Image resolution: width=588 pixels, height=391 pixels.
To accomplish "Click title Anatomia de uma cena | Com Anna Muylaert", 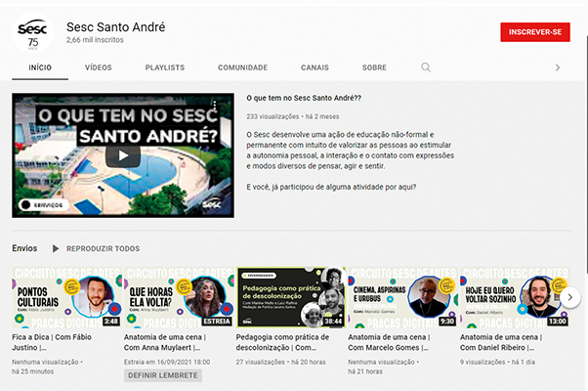I will point(165,342).
